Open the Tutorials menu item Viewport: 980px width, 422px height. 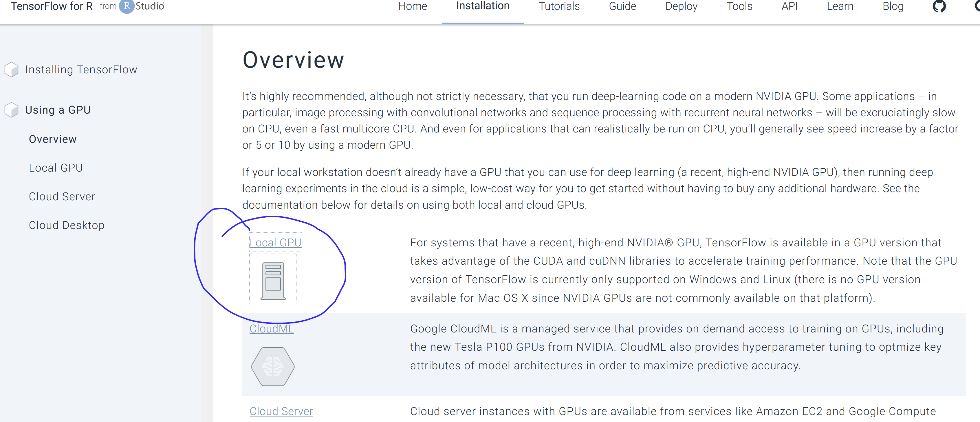click(x=559, y=6)
